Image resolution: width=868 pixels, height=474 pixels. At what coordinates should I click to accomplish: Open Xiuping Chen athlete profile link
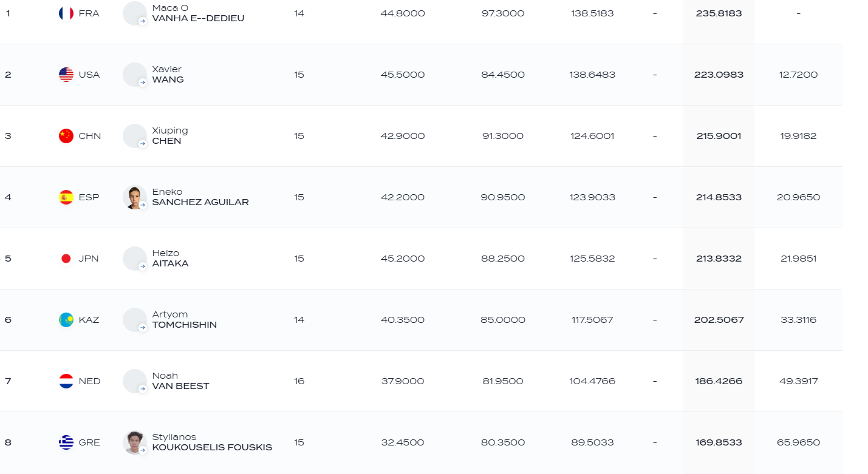pyautogui.click(x=170, y=136)
